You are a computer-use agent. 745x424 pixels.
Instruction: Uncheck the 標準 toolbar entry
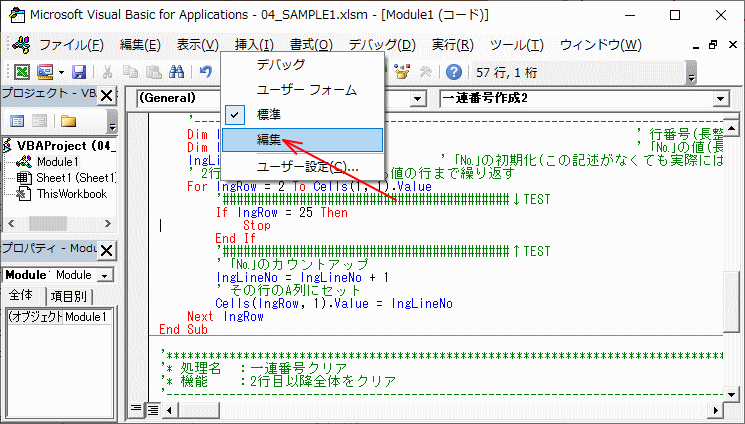click(303, 115)
